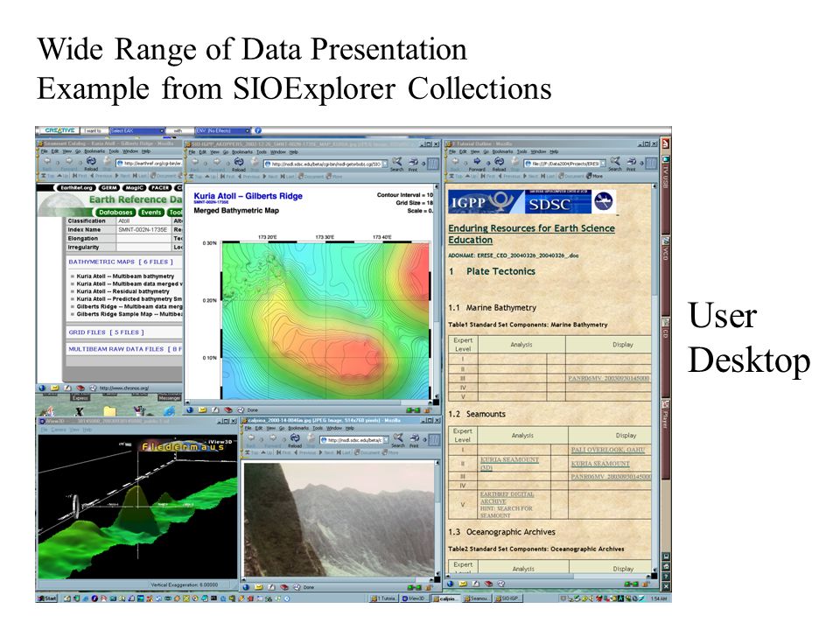Open EARTHREF DIGITAL ARCHIVE link
Screen dimensions: 840x630
coord(507,498)
